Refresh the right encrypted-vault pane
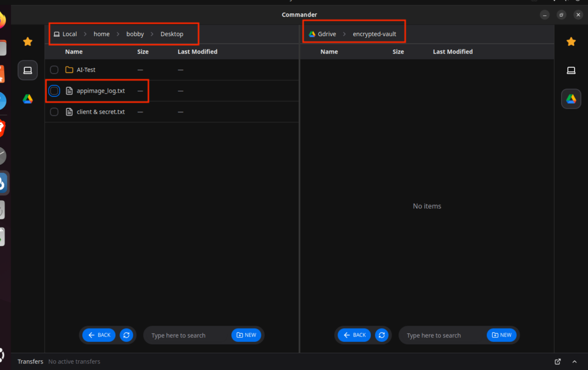The image size is (588, 370). [382, 335]
